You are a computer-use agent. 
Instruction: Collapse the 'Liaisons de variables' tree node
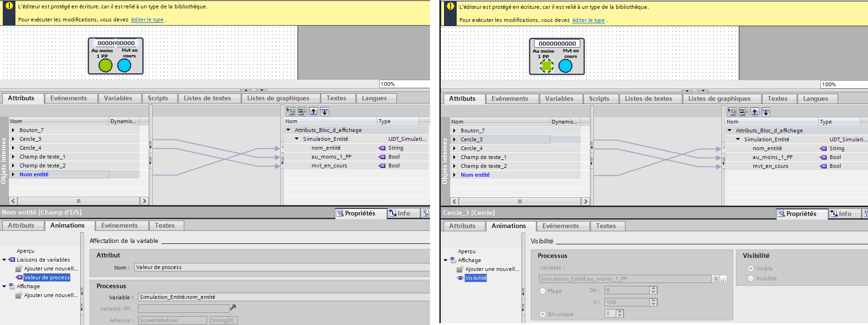click(4, 260)
